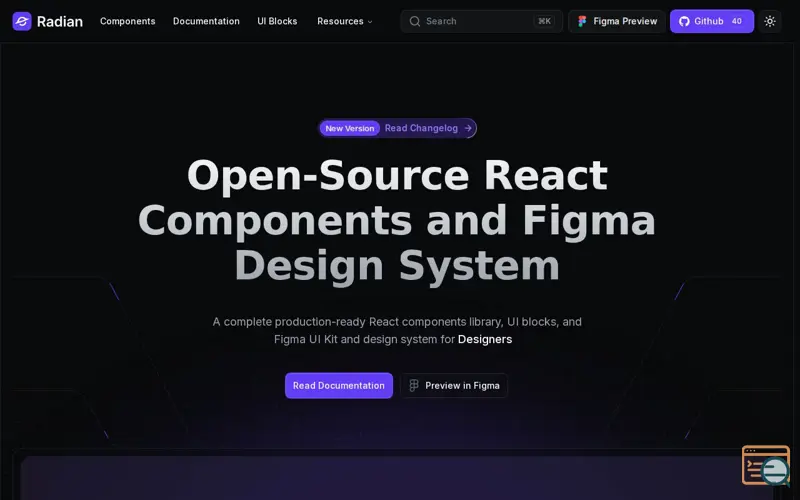Click the Github button in header
This screenshot has height=500, width=800.
(x=712, y=21)
